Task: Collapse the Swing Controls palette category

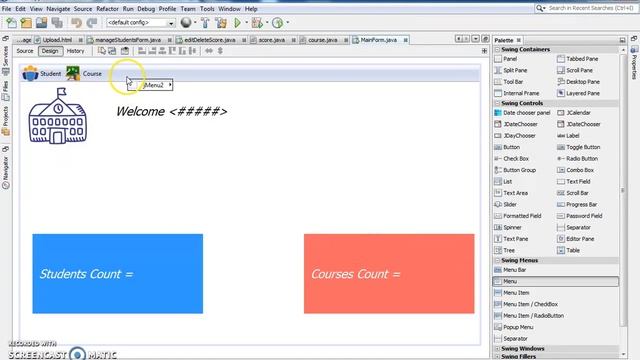Action: click(498, 103)
